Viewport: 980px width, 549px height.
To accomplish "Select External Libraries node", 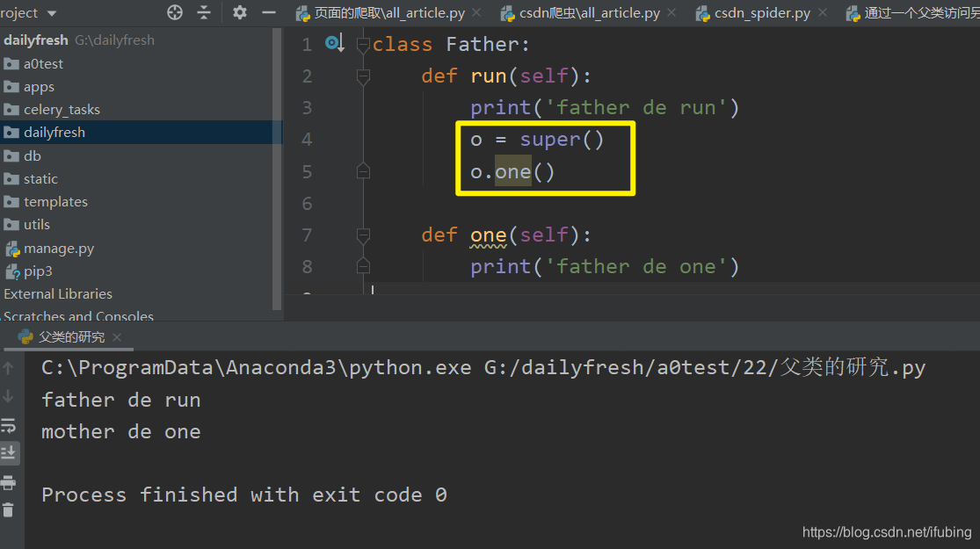I will tap(58, 293).
